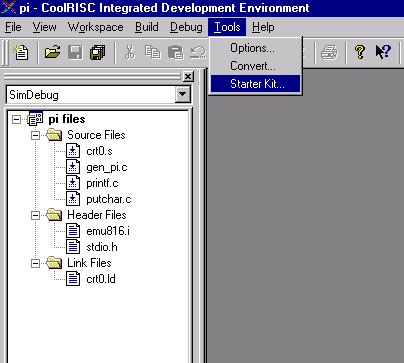
Task: Select the 'pi files' tree label
Action: [67, 119]
